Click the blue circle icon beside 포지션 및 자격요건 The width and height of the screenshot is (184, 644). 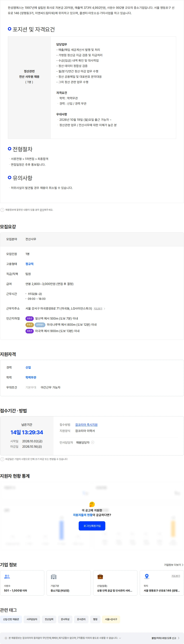coord(9,29)
